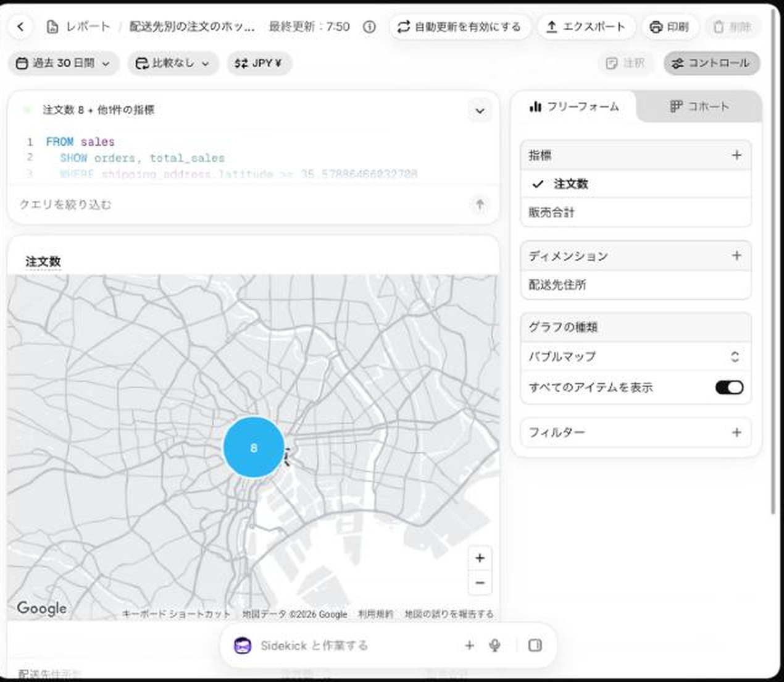Click the Google logo on the map

coord(42,608)
